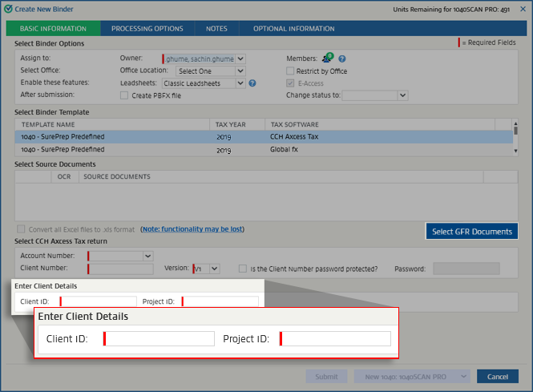Click the Tax Software column header

[380, 124]
